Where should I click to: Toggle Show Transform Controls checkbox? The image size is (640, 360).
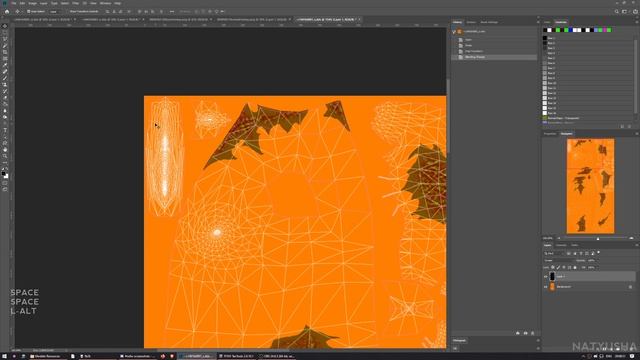(x=68, y=11)
